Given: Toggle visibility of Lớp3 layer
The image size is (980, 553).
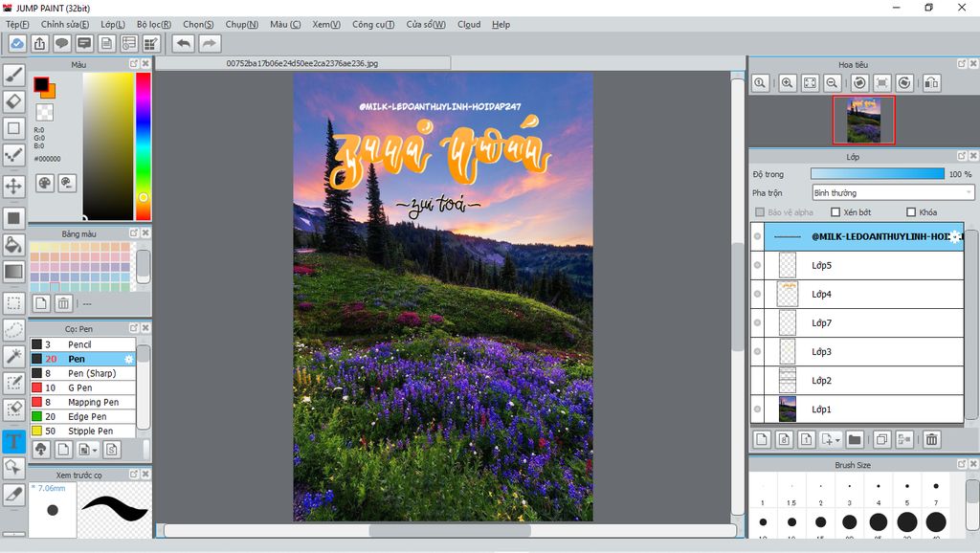Looking at the screenshot, I should click(758, 351).
